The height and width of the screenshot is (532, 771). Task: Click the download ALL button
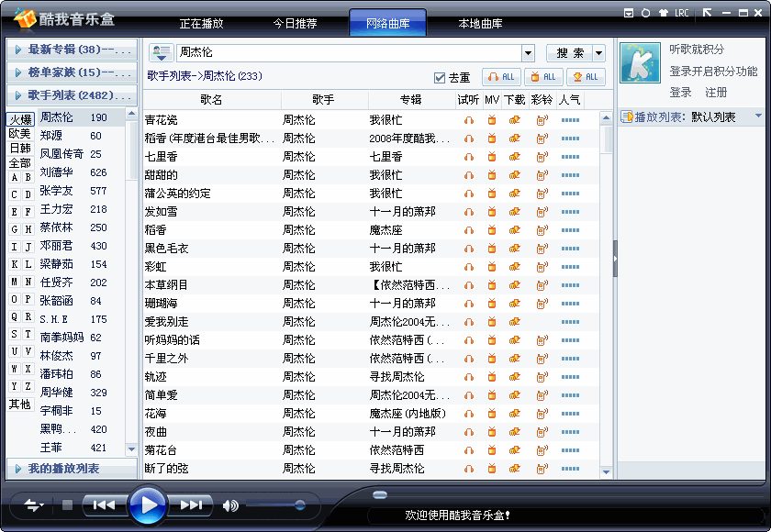[x=544, y=77]
